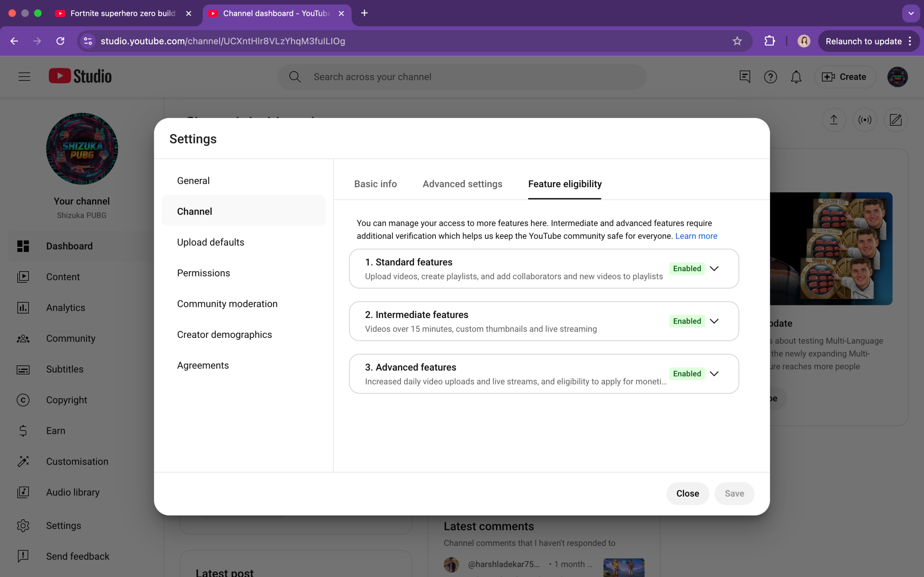Expand Intermediate features chevron
This screenshot has height=577, width=924.
[714, 321]
